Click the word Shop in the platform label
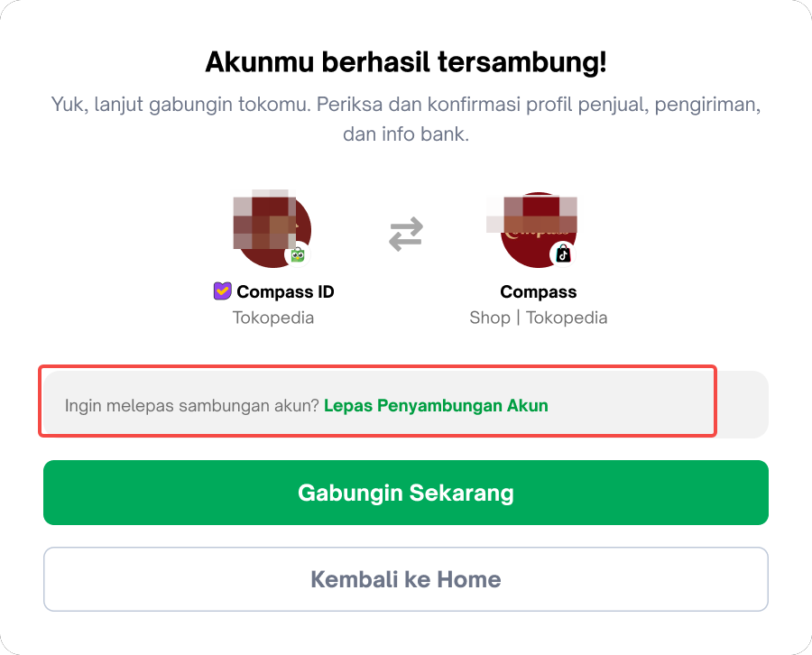 coord(490,318)
